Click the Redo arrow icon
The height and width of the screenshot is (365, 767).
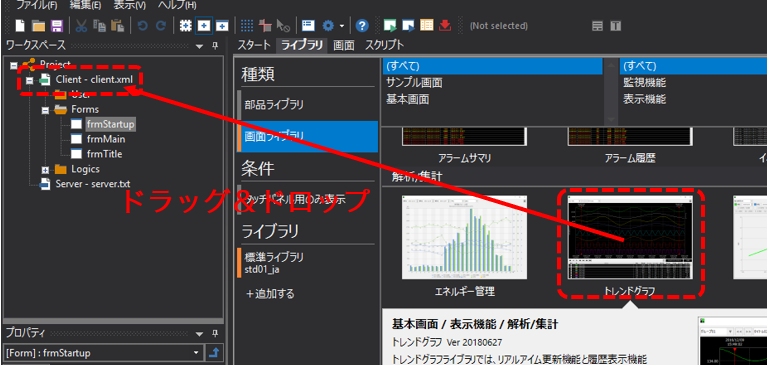161,25
